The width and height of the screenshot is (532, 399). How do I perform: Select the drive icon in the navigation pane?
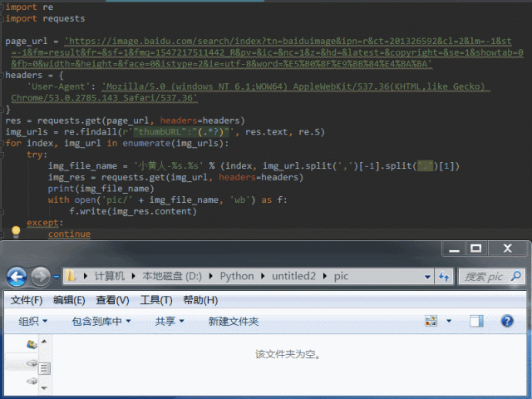(32, 364)
